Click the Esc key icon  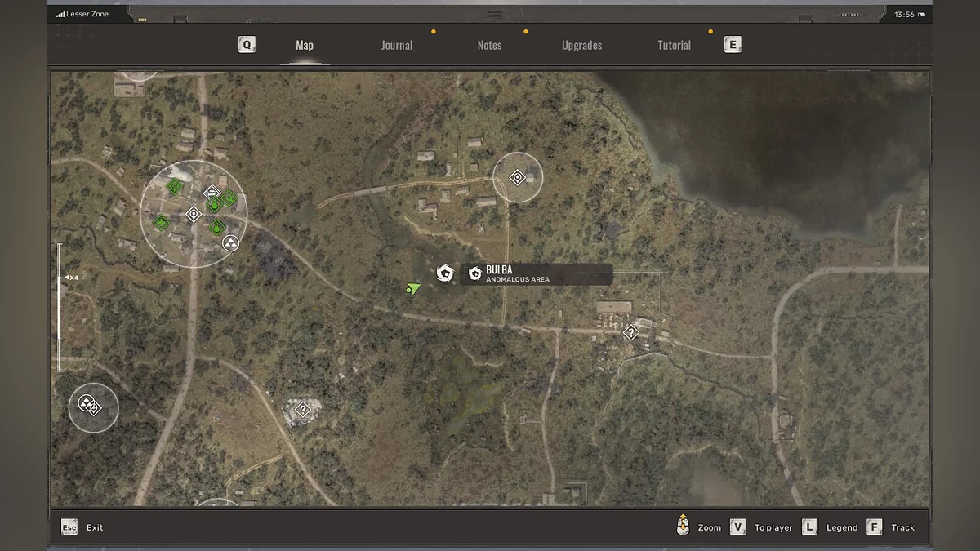[69, 527]
